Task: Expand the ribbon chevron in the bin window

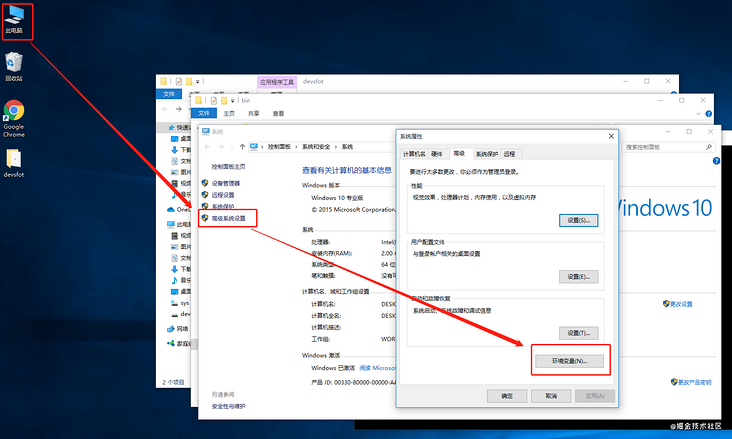Action: [698, 113]
